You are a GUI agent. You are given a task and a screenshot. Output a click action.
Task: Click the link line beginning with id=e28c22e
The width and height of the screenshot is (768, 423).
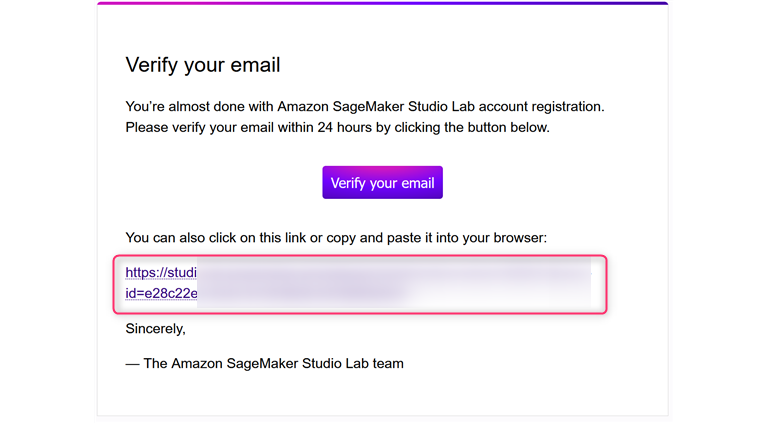pyautogui.click(x=161, y=293)
